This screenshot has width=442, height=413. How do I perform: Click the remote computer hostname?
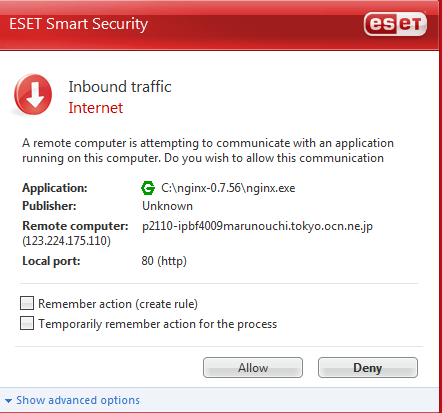tap(257, 226)
